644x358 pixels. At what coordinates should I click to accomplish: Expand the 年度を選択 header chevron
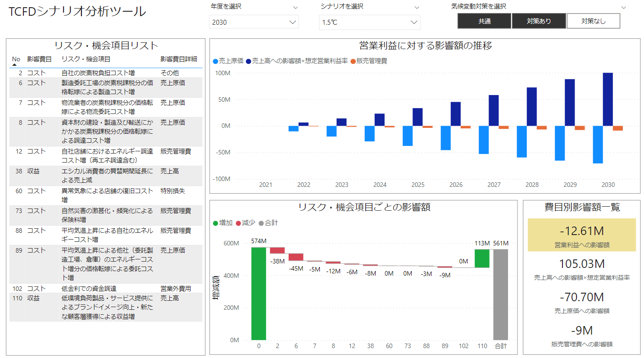coord(295,7)
